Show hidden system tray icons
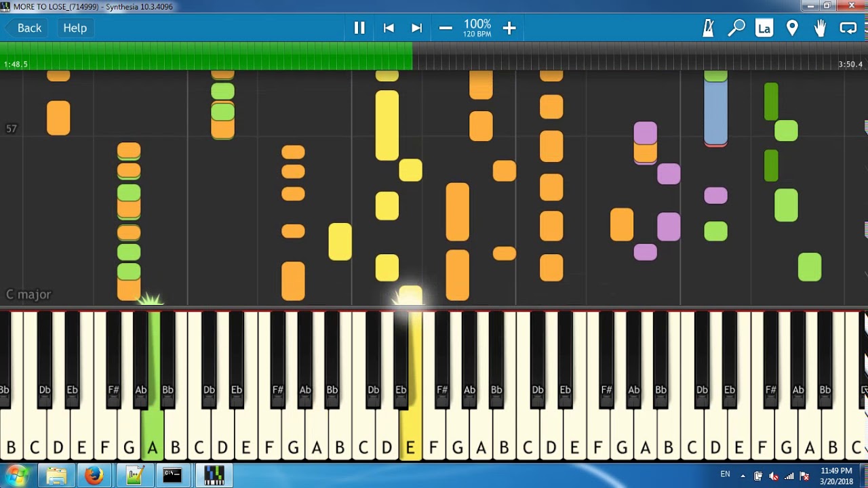 click(x=743, y=476)
